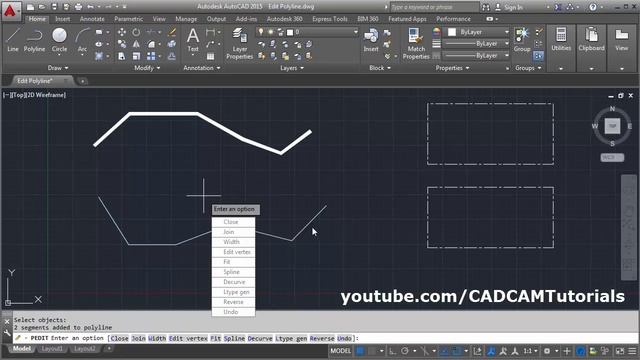Screen dimensions: 640x360
Task: Choose the Mirror tool
Action: point(136,44)
